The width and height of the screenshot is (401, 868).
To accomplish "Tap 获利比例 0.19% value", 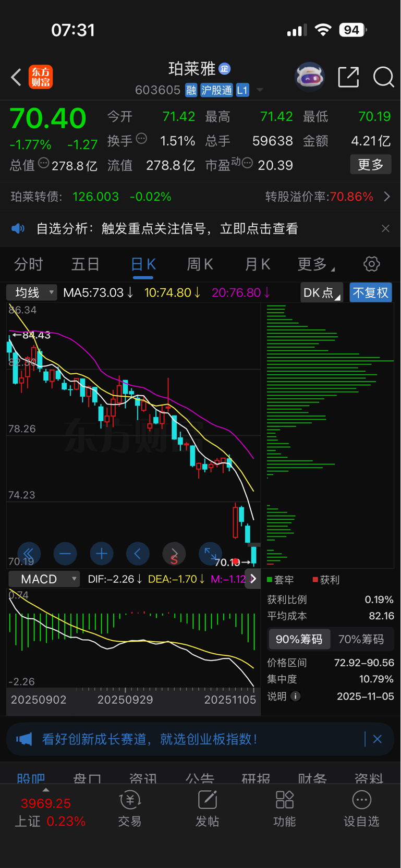I will [379, 600].
